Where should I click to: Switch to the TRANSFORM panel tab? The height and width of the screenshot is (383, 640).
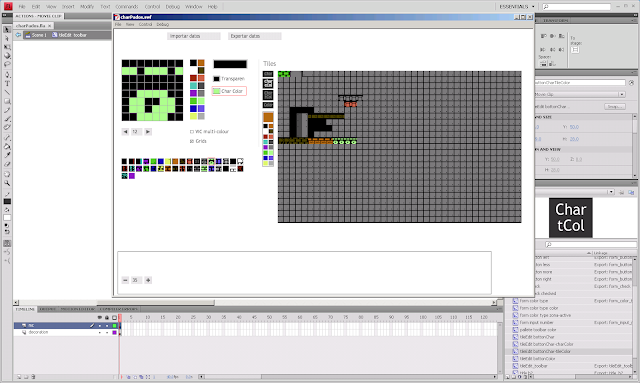tap(556, 20)
